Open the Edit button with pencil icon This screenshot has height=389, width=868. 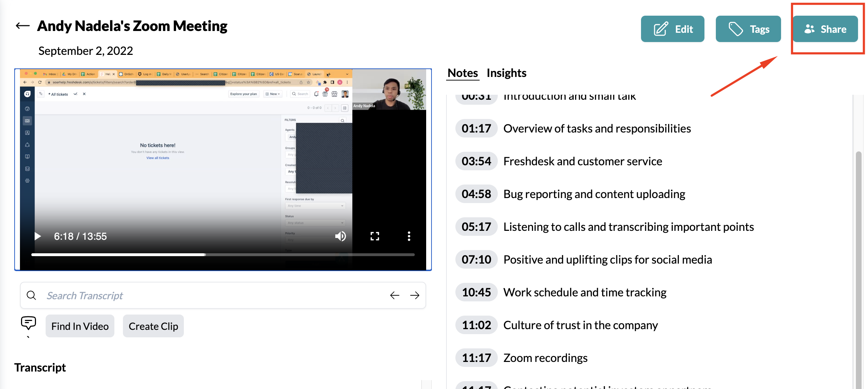point(672,29)
